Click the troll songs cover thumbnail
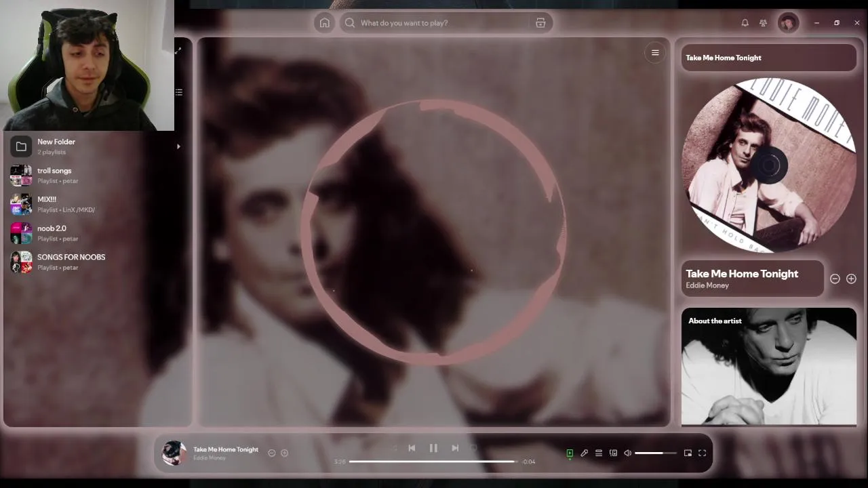The image size is (868, 488). point(21,176)
